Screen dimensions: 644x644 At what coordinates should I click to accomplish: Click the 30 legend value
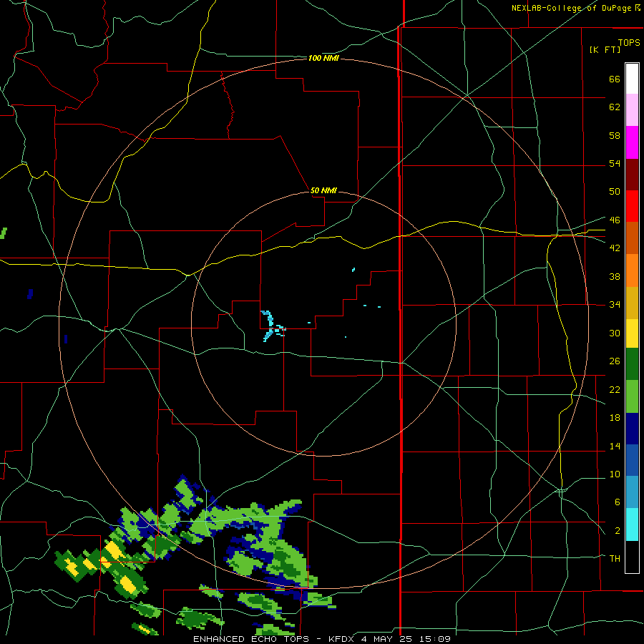point(615,333)
